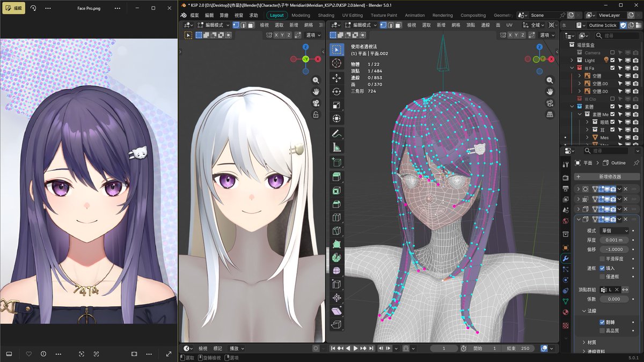
Task: Select the Rotate tool in the toolbar
Action: click(x=336, y=92)
